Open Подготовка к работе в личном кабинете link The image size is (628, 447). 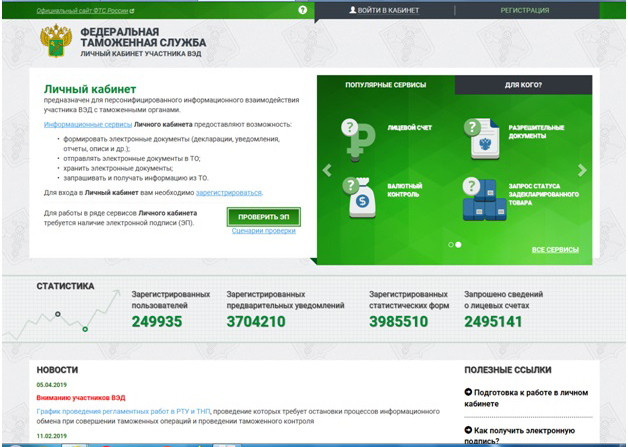pos(526,398)
